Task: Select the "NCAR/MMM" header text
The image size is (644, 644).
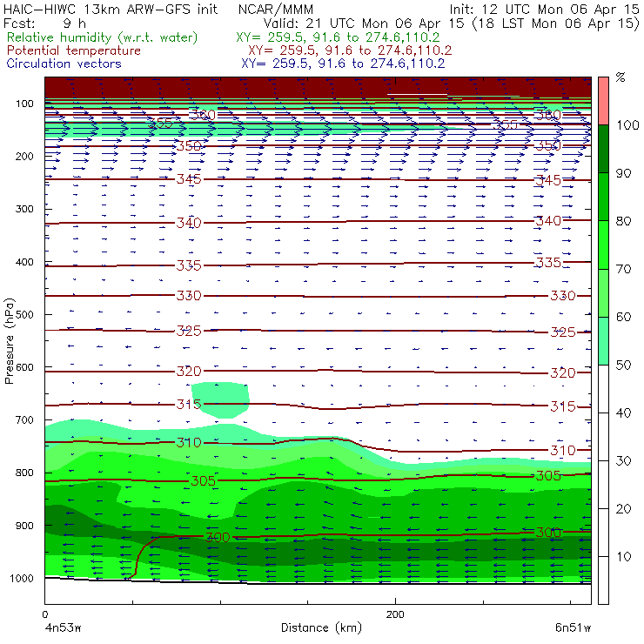Action: tap(276, 10)
